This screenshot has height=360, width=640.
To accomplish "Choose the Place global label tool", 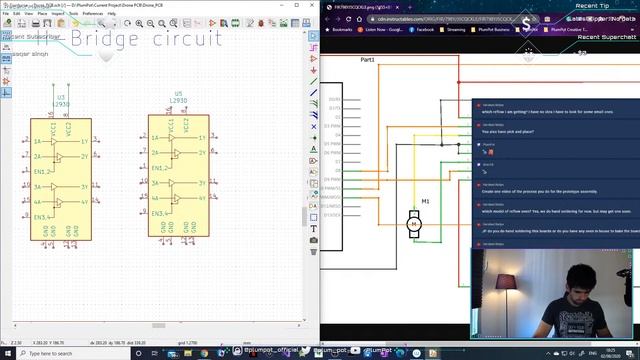I will 313,161.
